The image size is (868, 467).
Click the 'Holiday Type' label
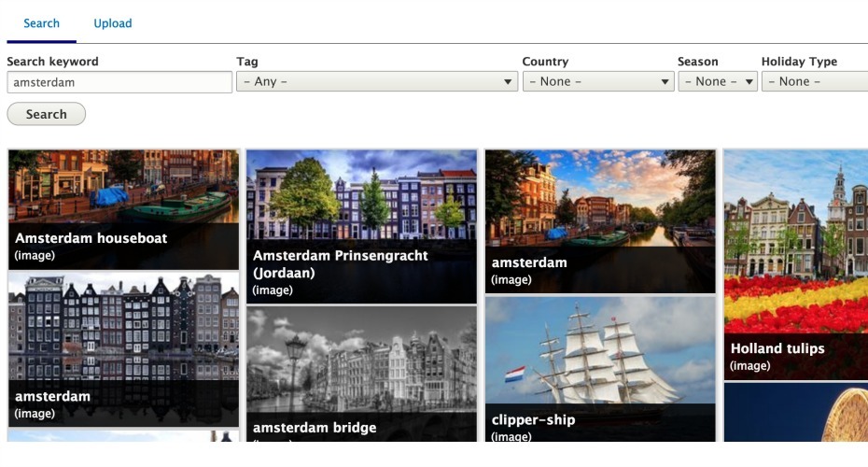(799, 62)
